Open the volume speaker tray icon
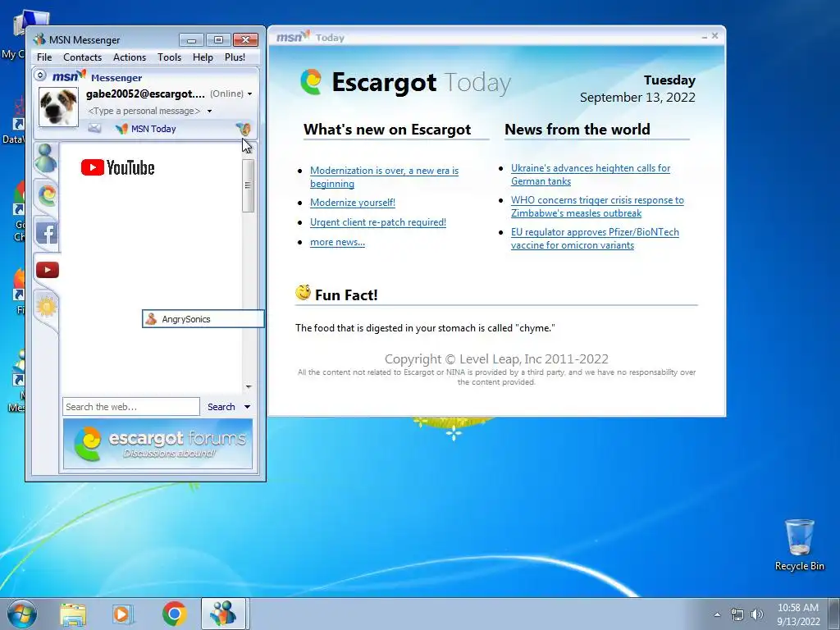Image resolution: width=840 pixels, height=630 pixels. 757,614
